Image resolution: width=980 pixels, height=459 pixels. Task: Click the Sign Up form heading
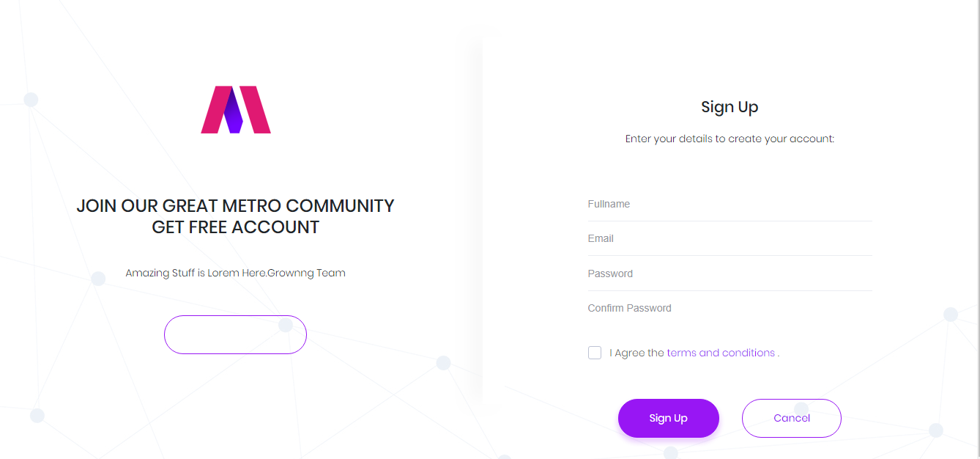coord(730,107)
